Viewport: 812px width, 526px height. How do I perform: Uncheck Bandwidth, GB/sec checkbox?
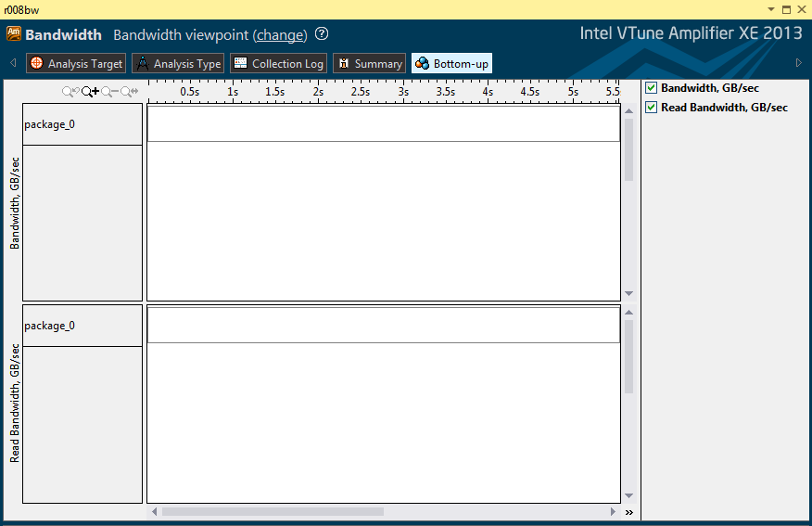[x=651, y=87]
